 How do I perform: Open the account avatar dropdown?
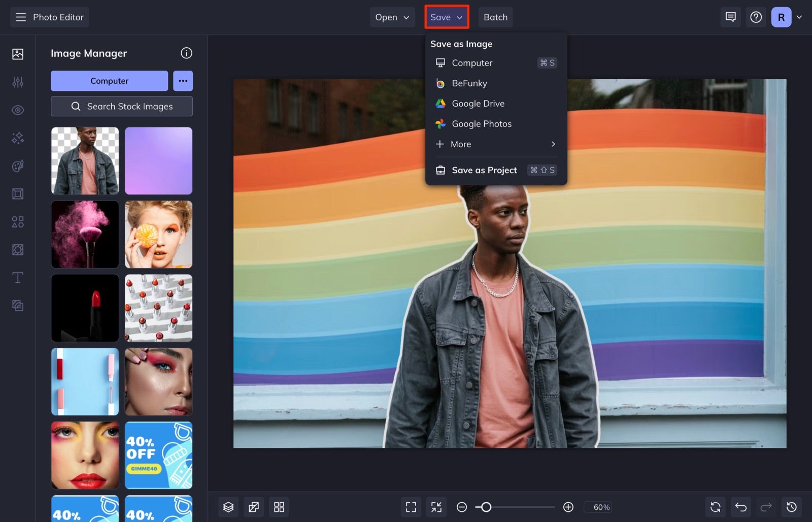click(786, 17)
